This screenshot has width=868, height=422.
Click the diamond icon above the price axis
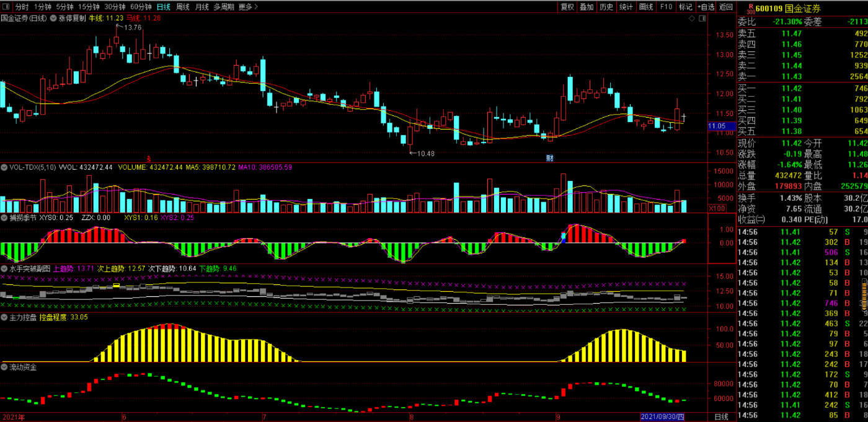click(693, 19)
